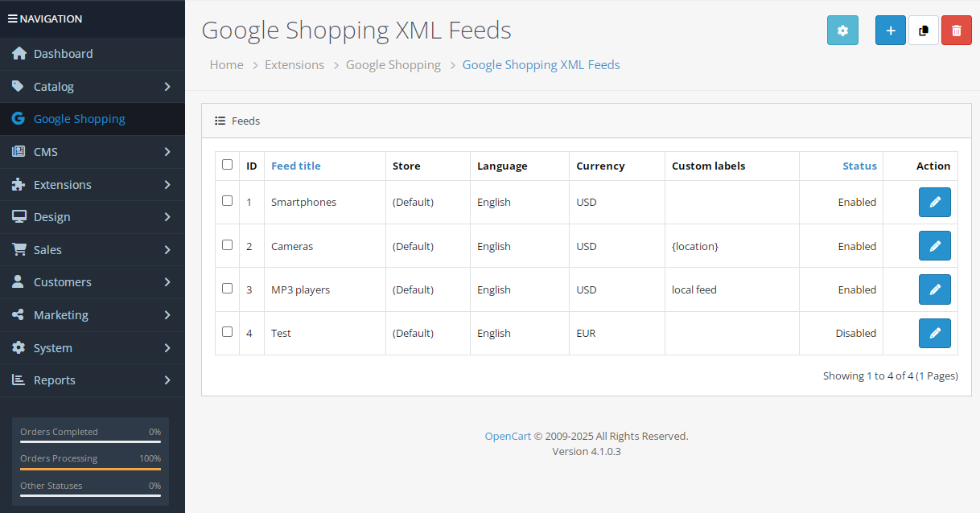Click the Disabled status of Test feed

tap(855, 333)
